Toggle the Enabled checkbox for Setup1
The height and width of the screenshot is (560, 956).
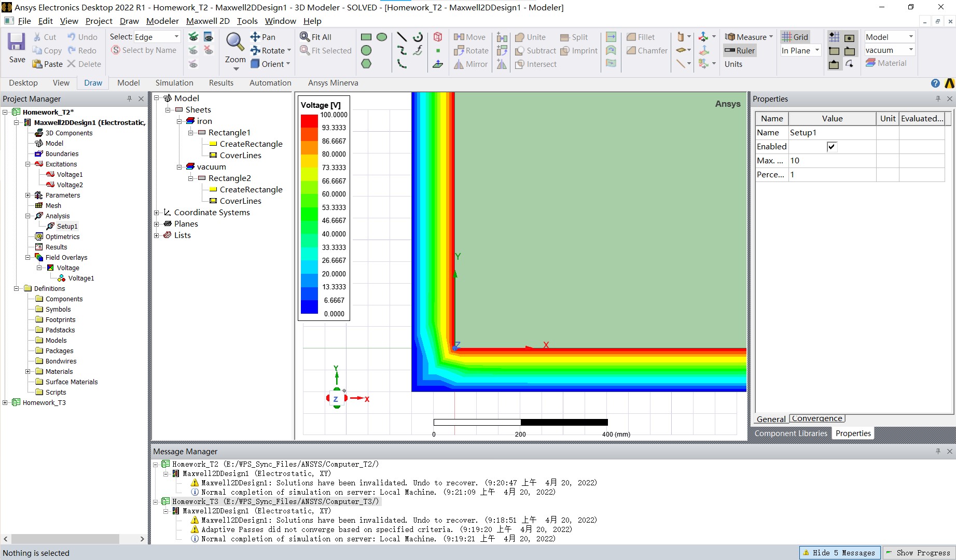832,146
